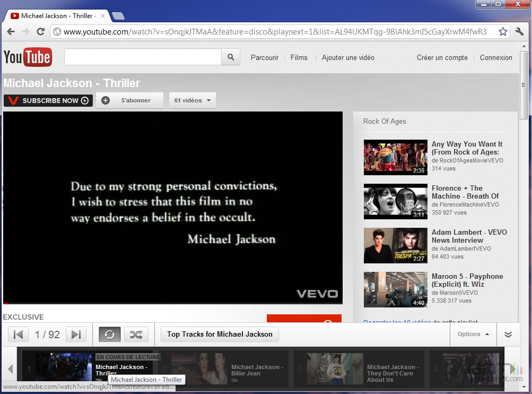Image resolution: width=532 pixels, height=394 pixels.
Task: Open Maroon 5 Payphone thumbnail
Action: pyautogui.click(x=396, y=290)
